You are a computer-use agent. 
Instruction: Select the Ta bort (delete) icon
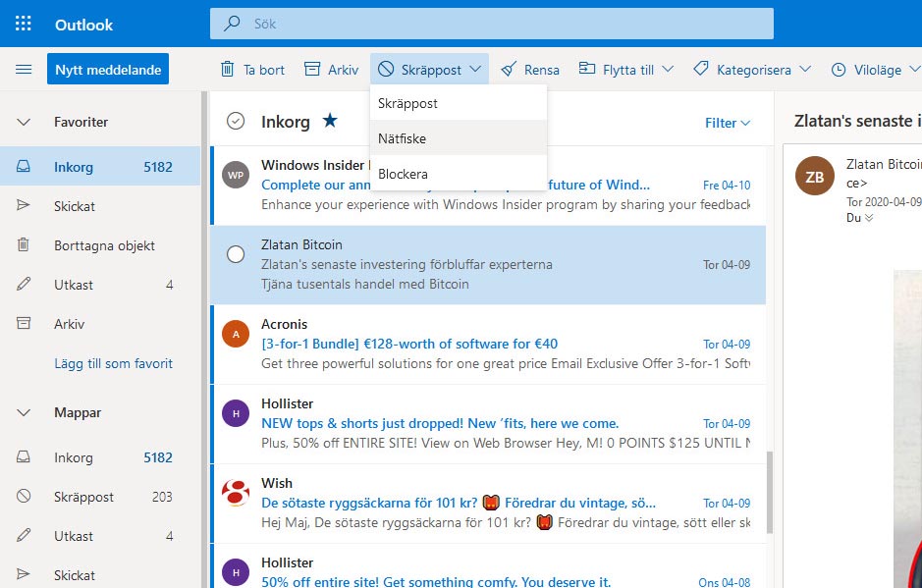(x=228, y=70)
